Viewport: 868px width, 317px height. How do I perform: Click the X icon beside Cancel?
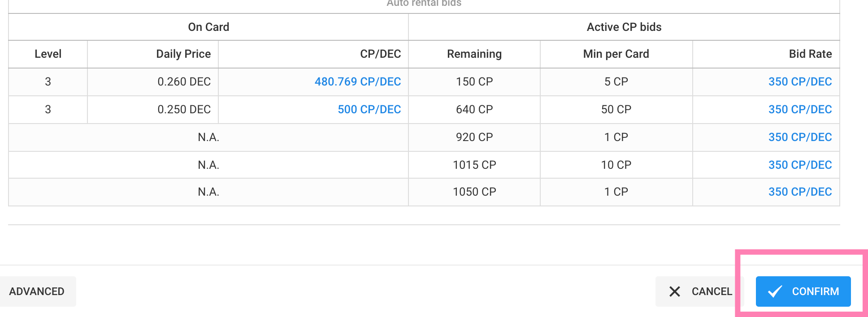tap(674, 291)
